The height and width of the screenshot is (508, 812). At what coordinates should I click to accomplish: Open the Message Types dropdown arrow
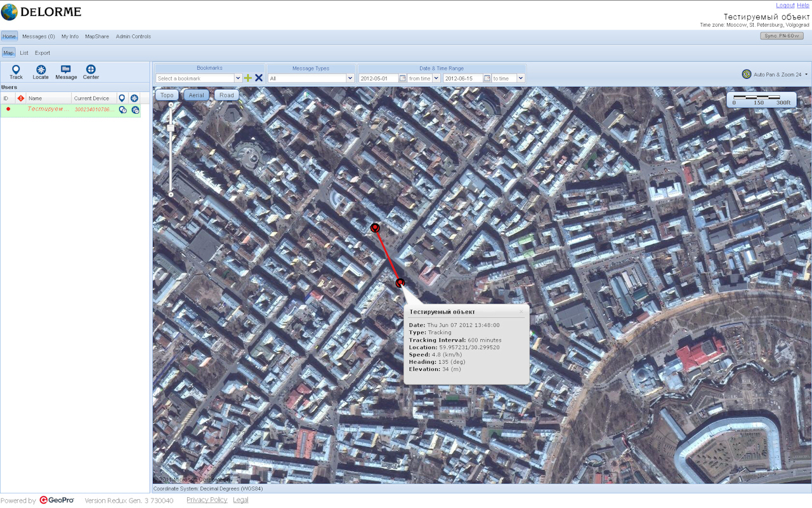click(x=350, y=78)
